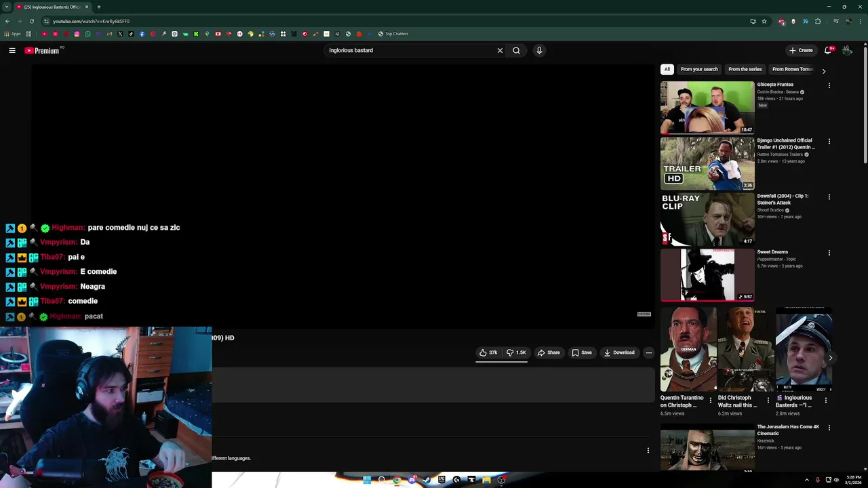868x488 pixels.
Task: Select the All filter chip
Action: (667, 69)
